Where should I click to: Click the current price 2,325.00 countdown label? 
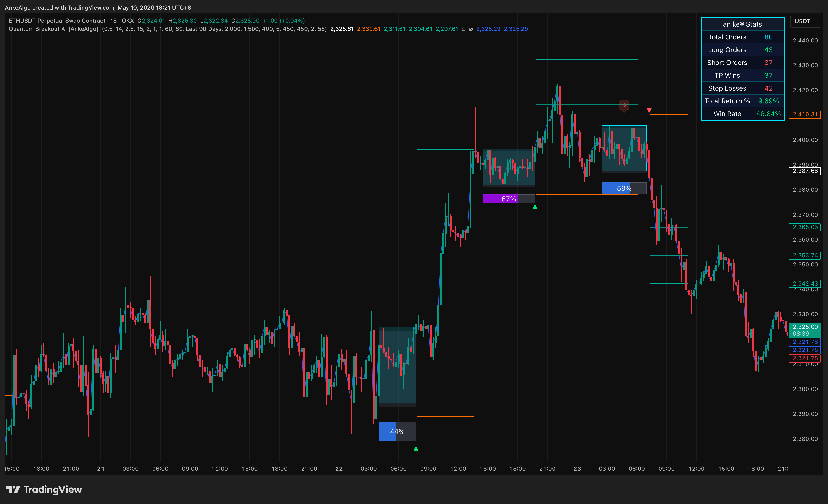click(x=805, y=330)
